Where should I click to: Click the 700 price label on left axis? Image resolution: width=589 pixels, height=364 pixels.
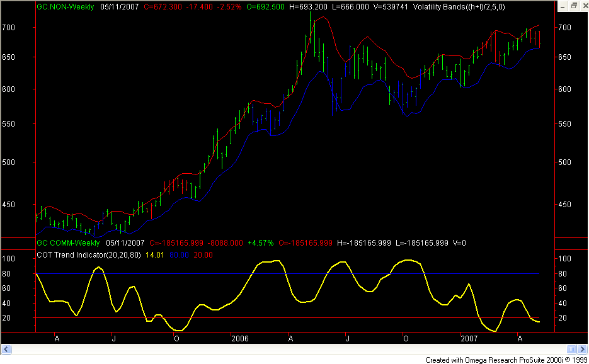click(9, 28)
